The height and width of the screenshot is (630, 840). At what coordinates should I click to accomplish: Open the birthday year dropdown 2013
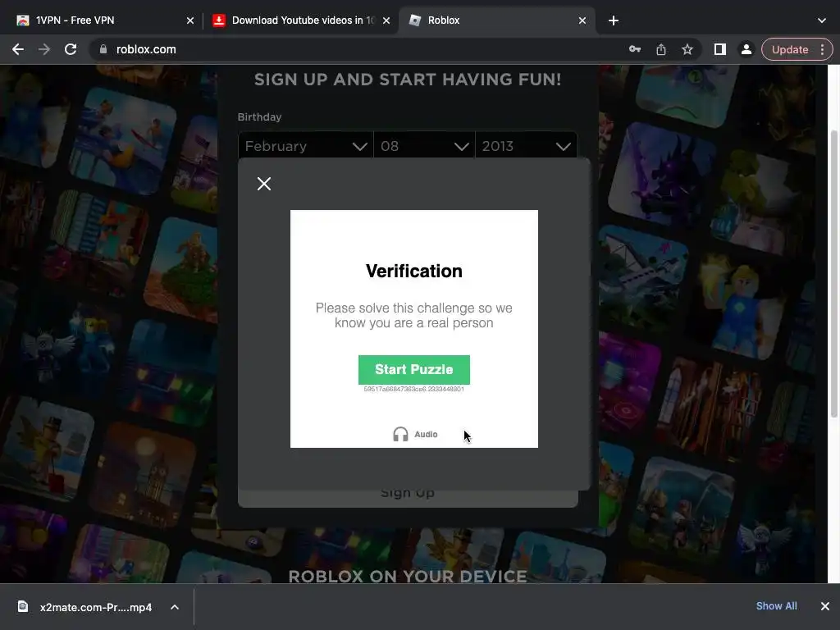(526, 146)
